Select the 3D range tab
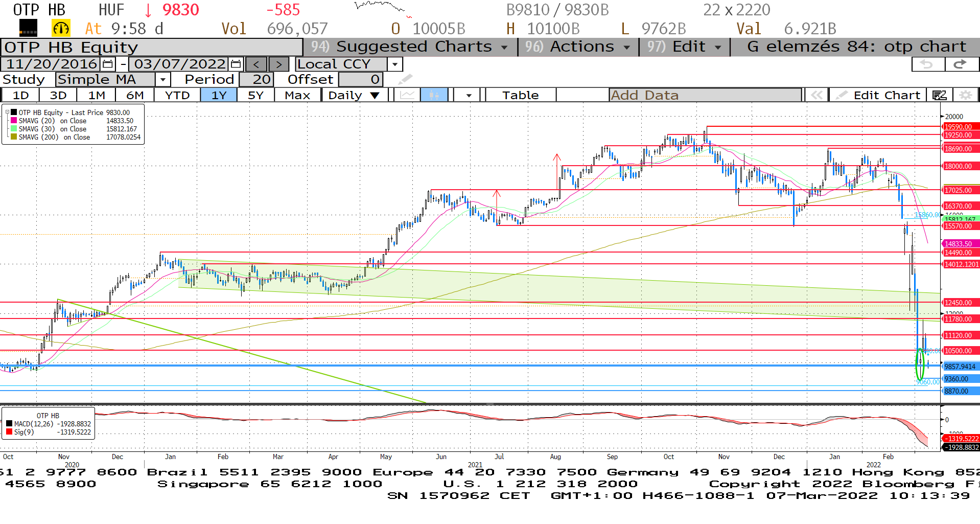The height and width of the screenshot is (524, 980). coord(58,95)
